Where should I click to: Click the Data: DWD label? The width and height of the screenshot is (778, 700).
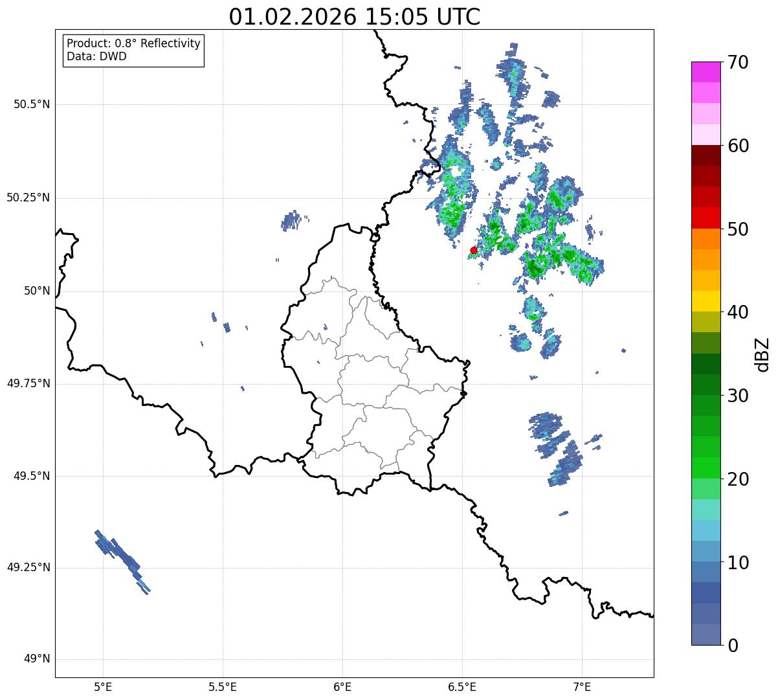tap(96, 56)
